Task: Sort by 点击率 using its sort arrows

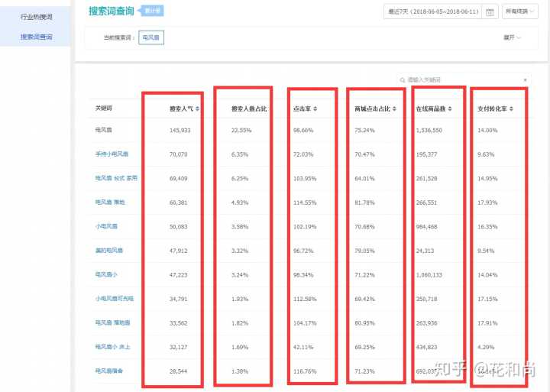Action: [x=315, y=109]
